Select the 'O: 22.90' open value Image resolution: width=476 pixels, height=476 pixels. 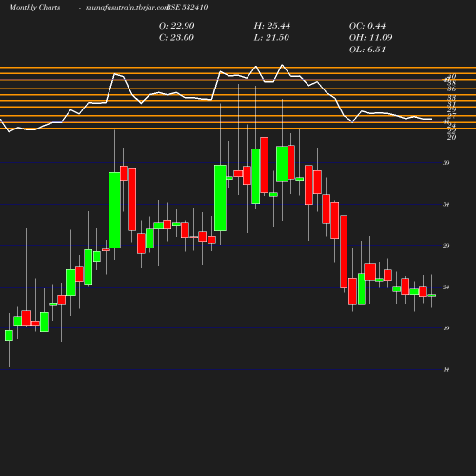(177, 26)
